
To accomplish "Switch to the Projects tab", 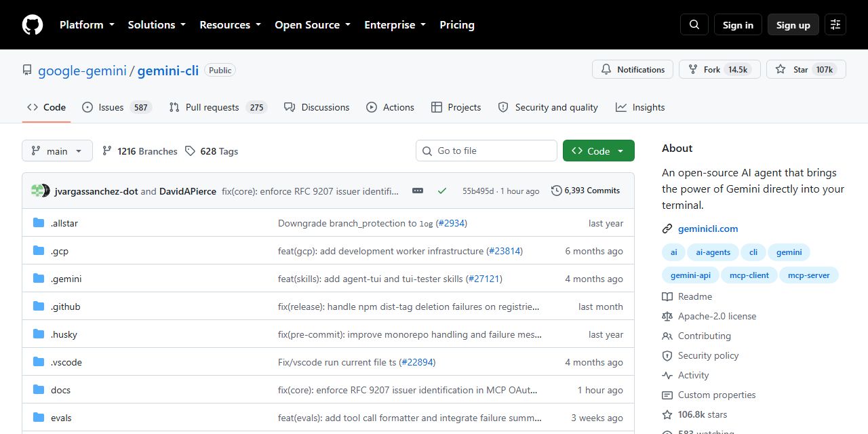I will point(456,107).
